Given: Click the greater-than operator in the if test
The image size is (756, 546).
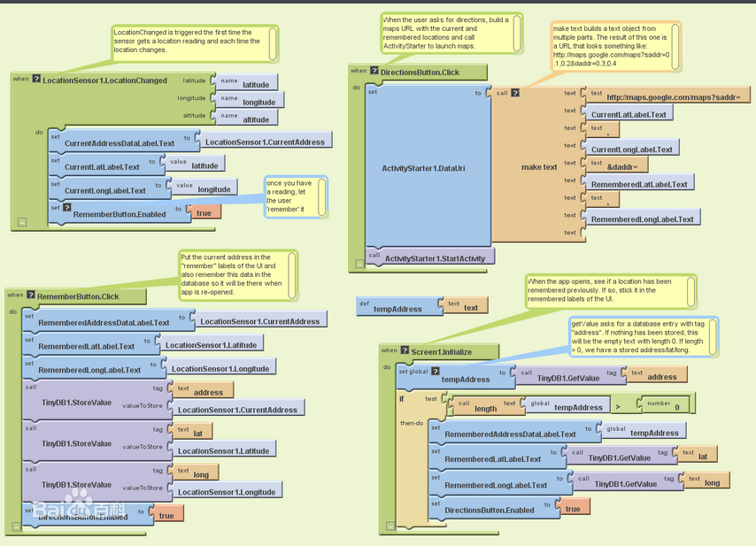Looking at the screenshot, I should [617, 407].
